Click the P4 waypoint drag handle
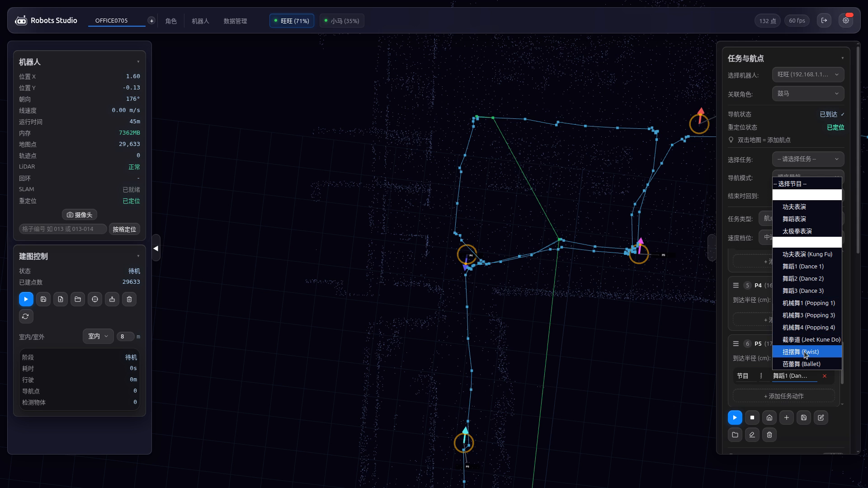The height and width of the screenshot is (488, 868). [x=736, y=285]
